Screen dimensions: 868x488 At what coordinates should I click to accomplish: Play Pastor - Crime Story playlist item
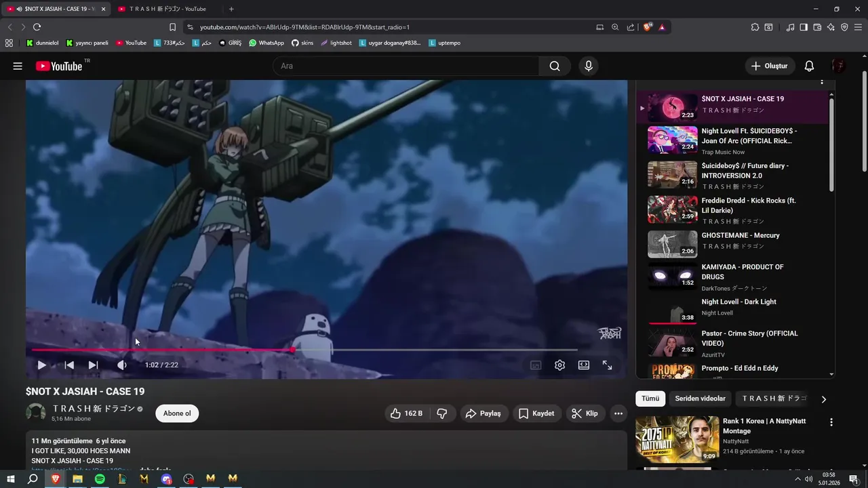(732, 343)
